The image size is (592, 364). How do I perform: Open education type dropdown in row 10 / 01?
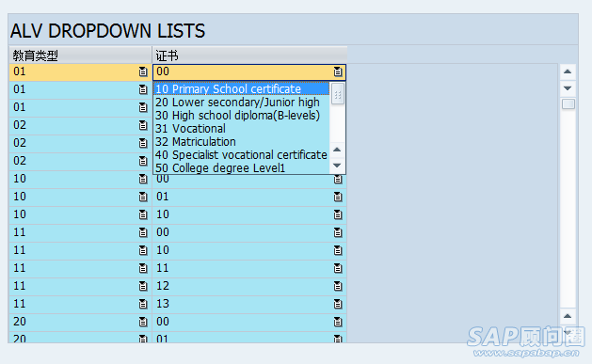[143, 197]
